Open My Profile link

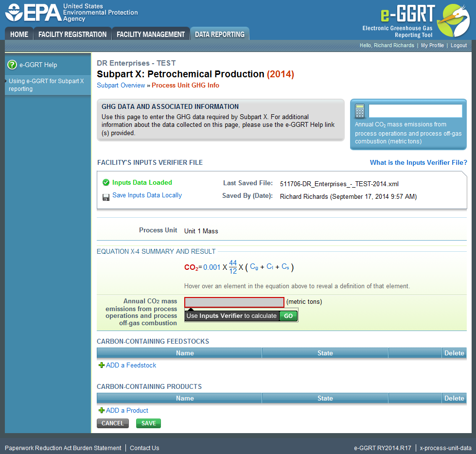pyautogui.click(x=432, y=45)
